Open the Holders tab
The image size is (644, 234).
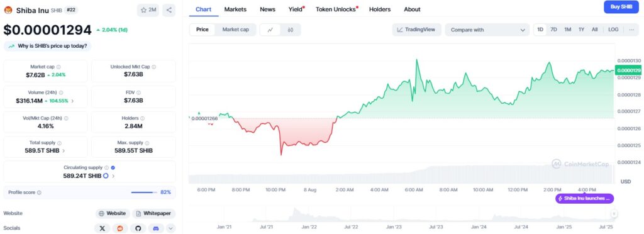[380, 9]
